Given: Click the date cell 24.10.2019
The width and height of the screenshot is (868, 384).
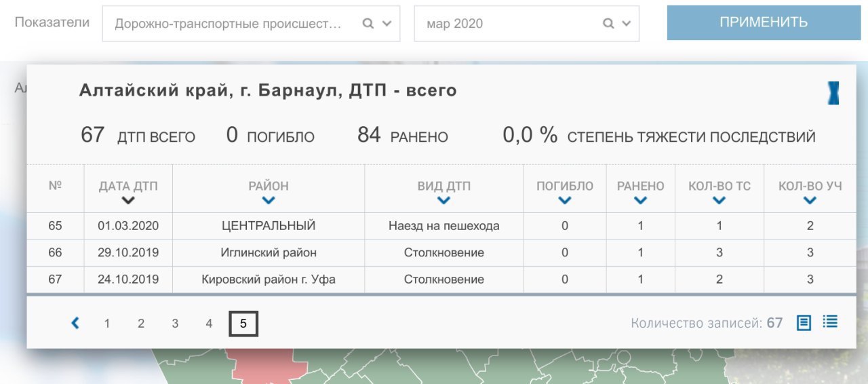Looking at the screenshot, I should (x=128, y=280).
